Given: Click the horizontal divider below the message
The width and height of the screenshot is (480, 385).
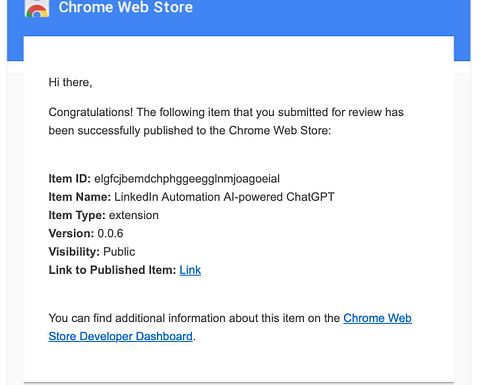Looking at the screenshot, I should [239, 383].
